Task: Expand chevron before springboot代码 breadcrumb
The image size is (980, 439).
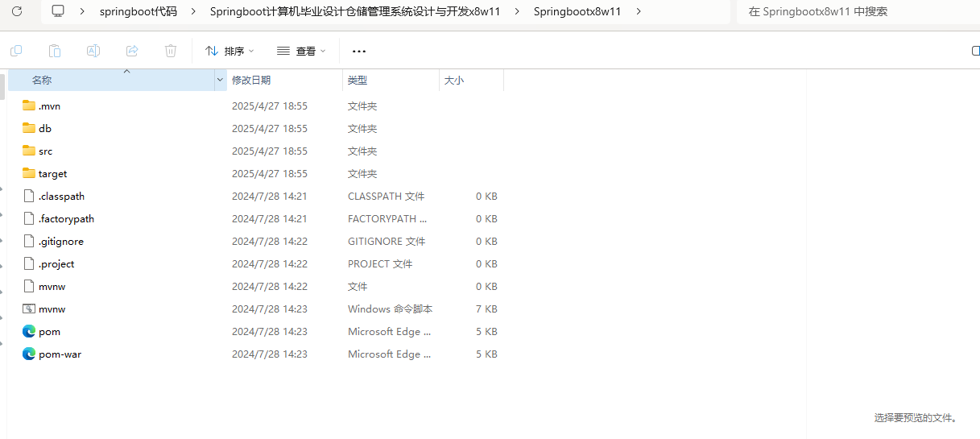Action: tap(83, 11)
